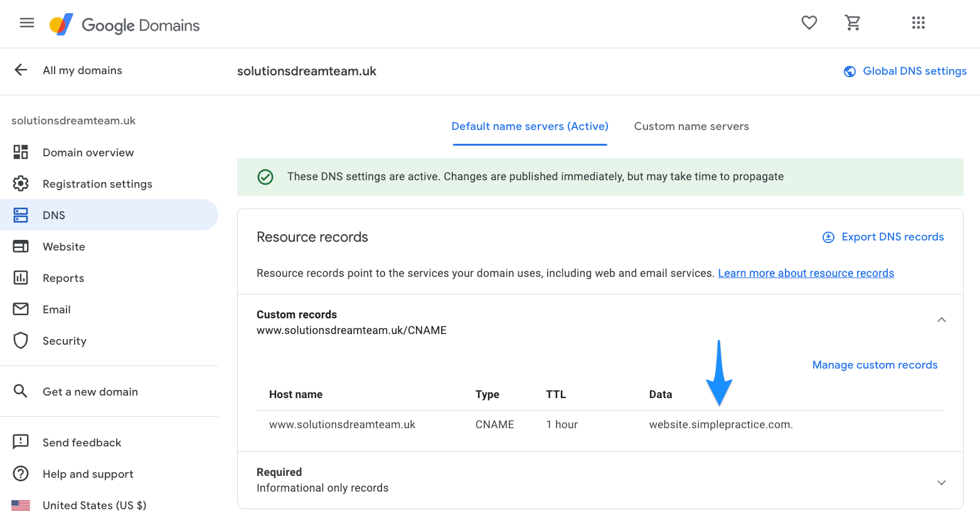Change United States (US $) region
Image resolution: width=980 pixels, height=518 pixels.
[94, 505]
